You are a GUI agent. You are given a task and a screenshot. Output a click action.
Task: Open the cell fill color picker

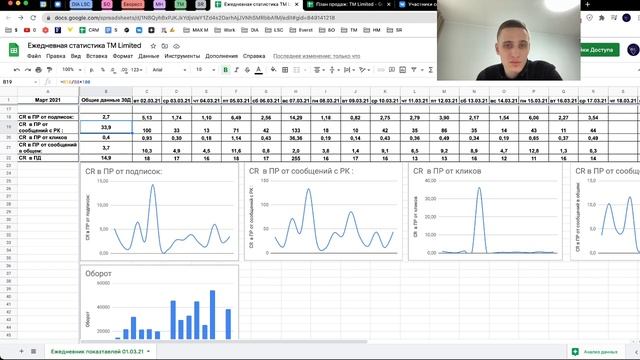click(273, 70)
